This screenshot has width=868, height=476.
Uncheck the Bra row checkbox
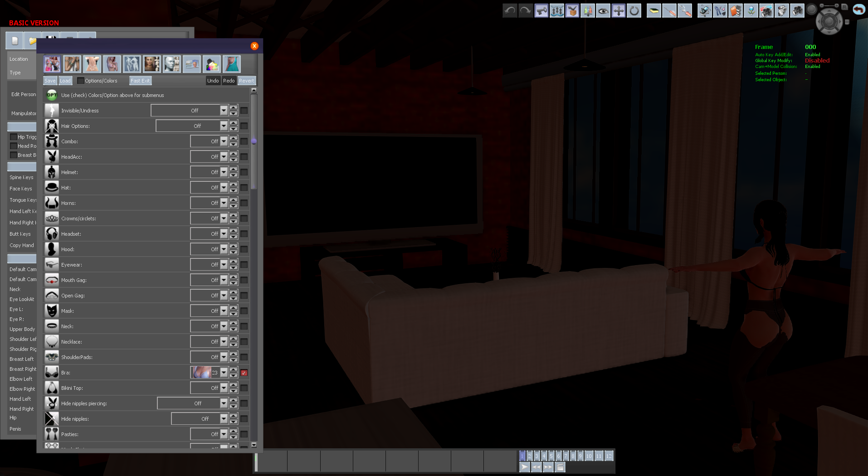[x=244, y=373]
